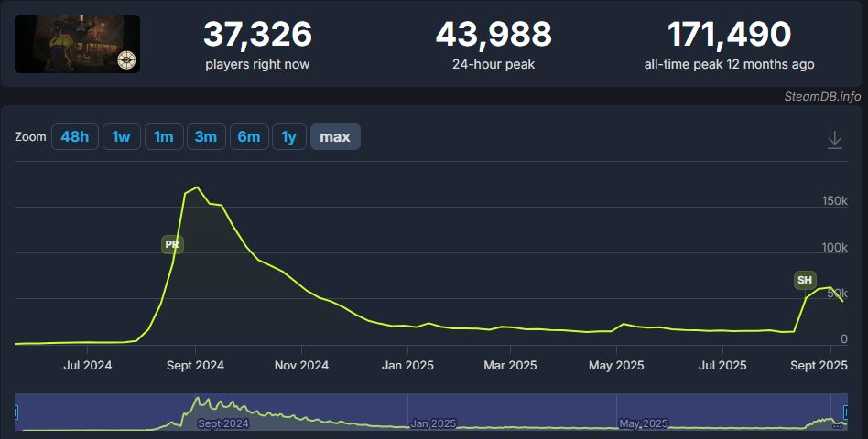Click the 'all-time peak 12 months ago' label

(x=729, y=65)
